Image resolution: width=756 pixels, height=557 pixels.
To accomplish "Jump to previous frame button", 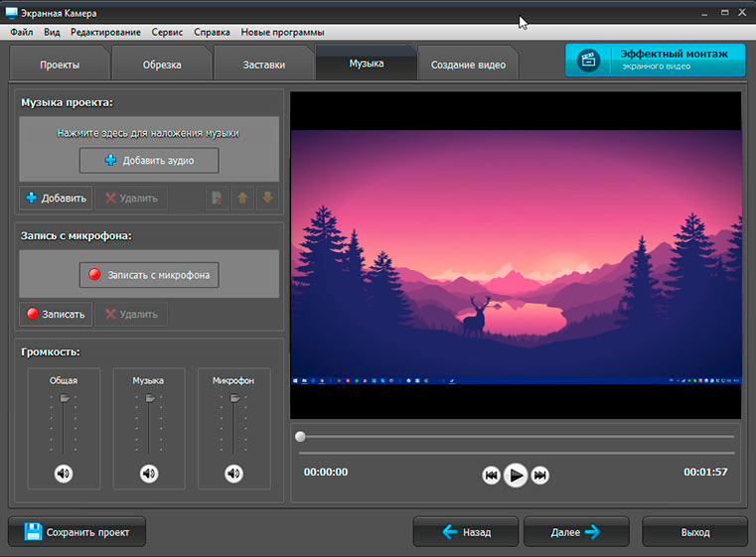I will click(492, 476).
